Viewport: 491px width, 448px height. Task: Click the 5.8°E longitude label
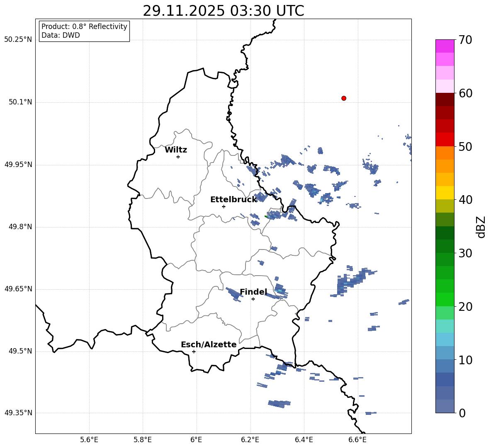(143, 440)
